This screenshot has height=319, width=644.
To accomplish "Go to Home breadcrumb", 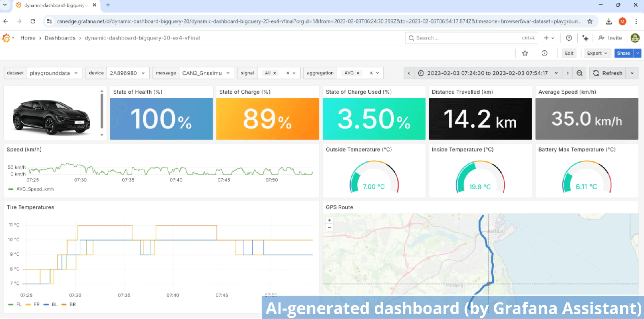I will [x=28, y=38].
